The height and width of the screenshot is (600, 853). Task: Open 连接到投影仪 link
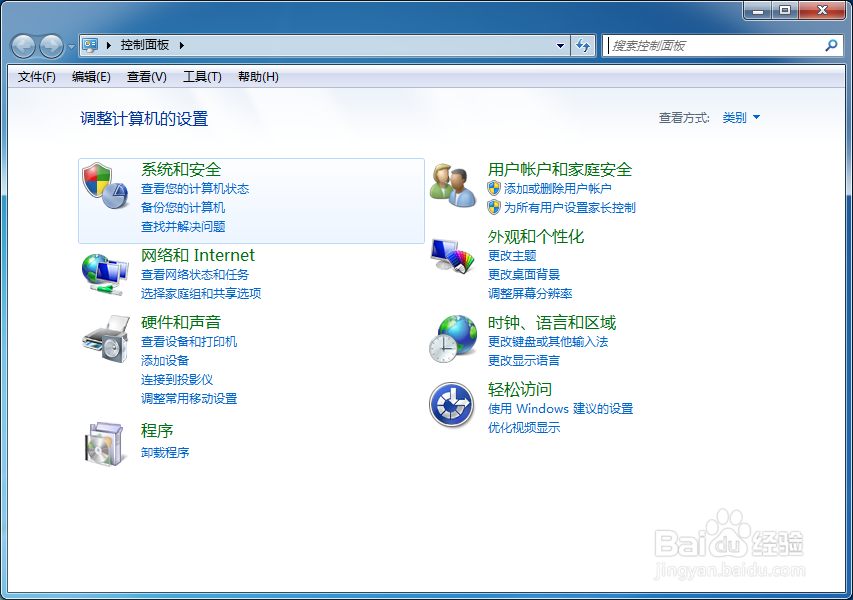[x=177, y=379]
